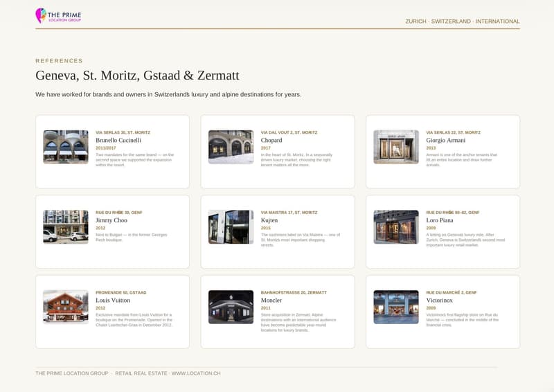Select the Loro Piana title
The image size is (554, 392).
click(x=440, y=220)
